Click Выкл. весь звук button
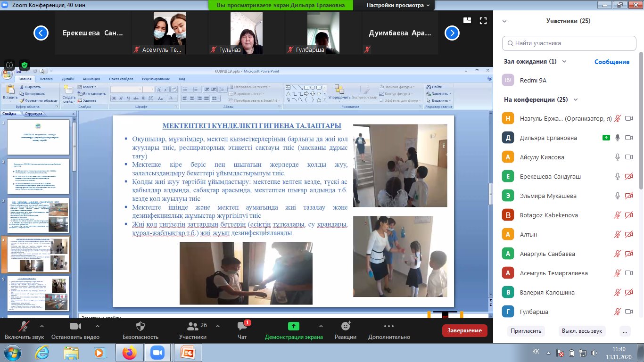Viewport: 644px width, 362px height. [582, 331]
